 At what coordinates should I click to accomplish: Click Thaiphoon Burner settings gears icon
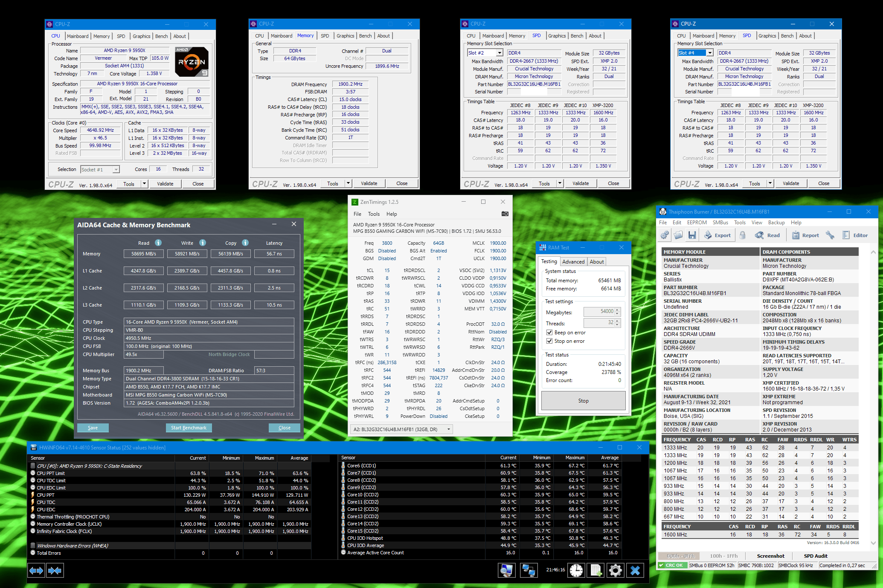(665, 235)
